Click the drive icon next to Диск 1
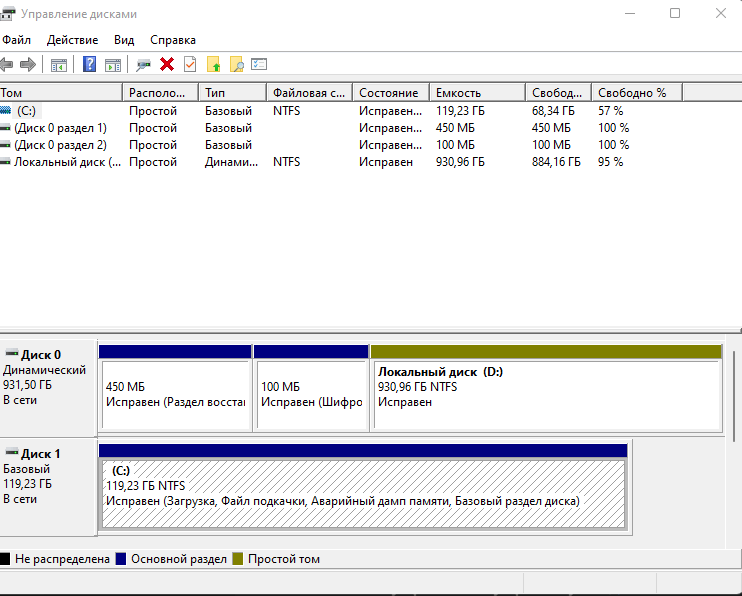This screenshot has height=596, width=742. click(12, 452)
